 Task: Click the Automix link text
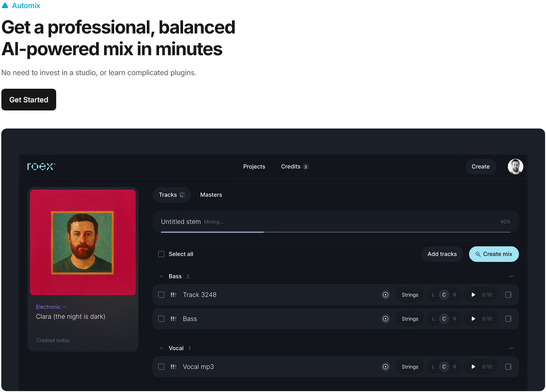click(26, 6)
